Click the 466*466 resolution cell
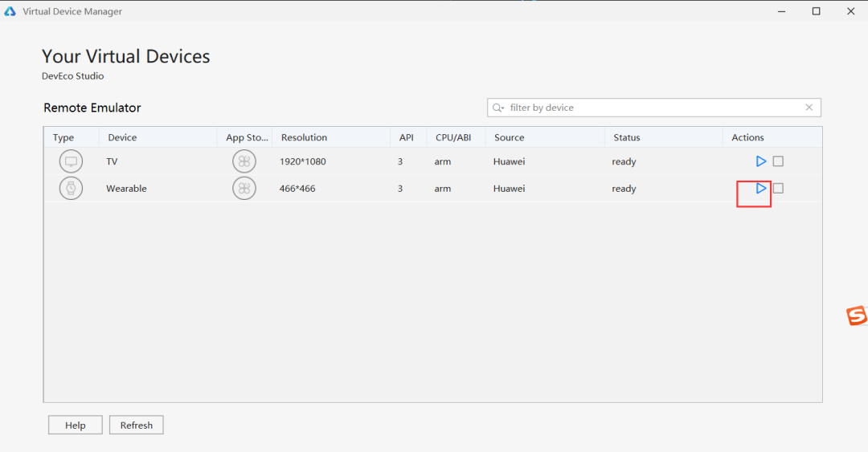This screenshot has width=868, height=452. (297, 188)
